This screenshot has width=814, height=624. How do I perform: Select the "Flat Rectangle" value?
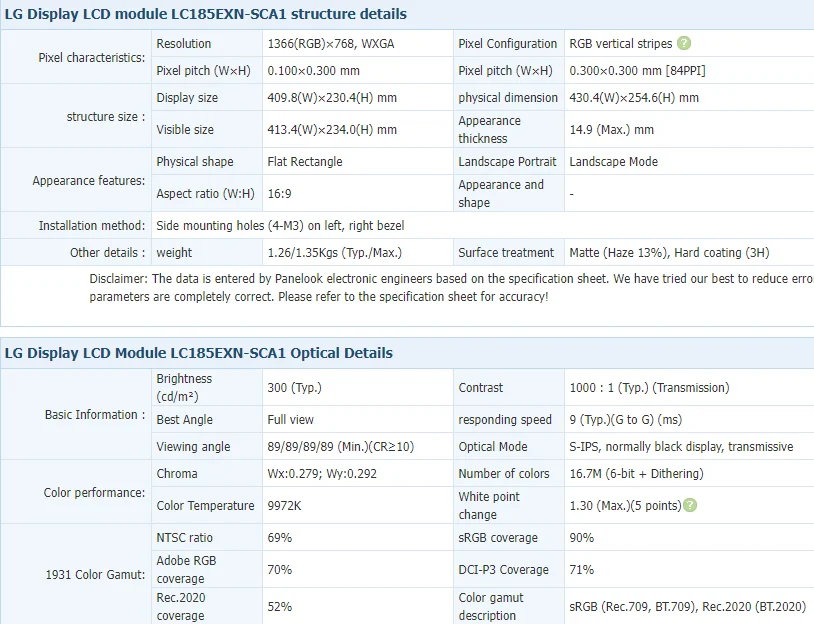(305, 161)
